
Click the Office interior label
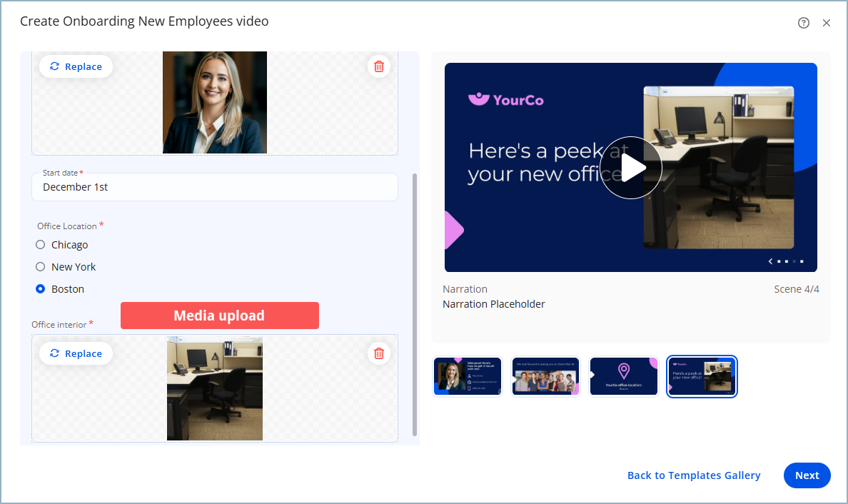coord(59,325)
